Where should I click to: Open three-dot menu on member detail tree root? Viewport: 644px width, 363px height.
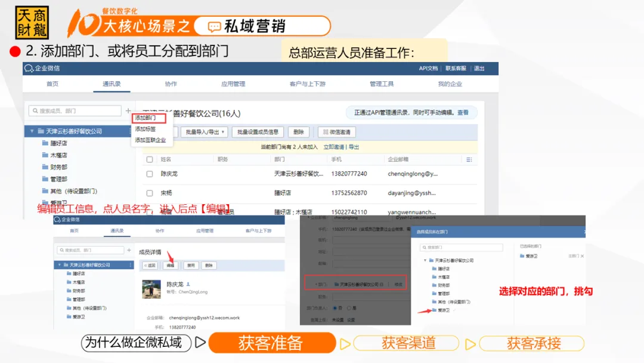(131, 265)
